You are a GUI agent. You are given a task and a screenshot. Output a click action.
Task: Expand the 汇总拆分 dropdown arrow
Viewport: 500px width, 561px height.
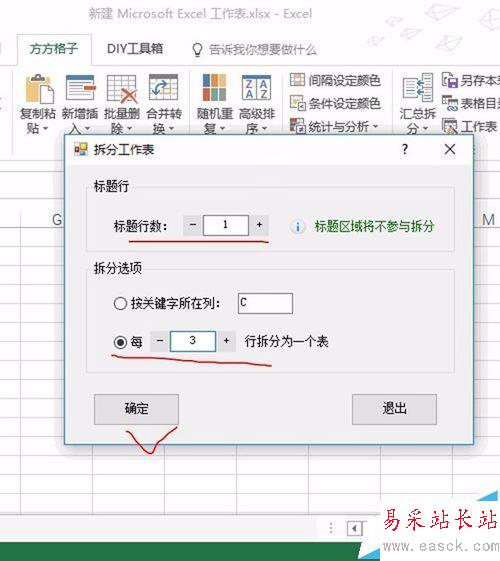[425, 128]
